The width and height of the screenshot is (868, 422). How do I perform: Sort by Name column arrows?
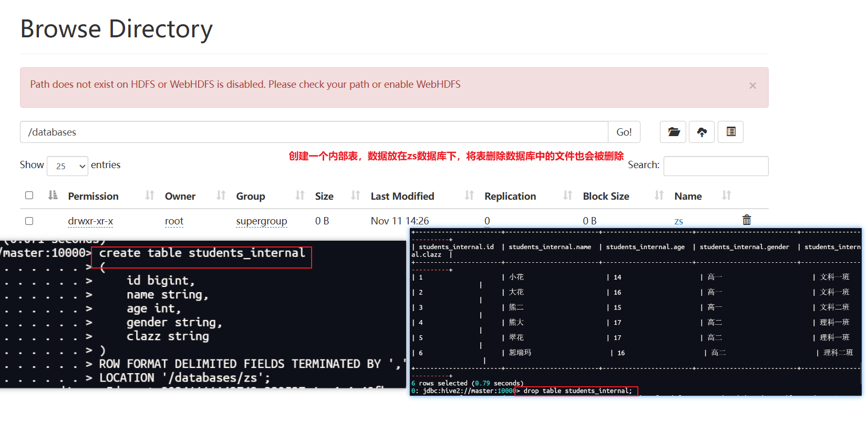pyautogui.click(x=726, y=195)
